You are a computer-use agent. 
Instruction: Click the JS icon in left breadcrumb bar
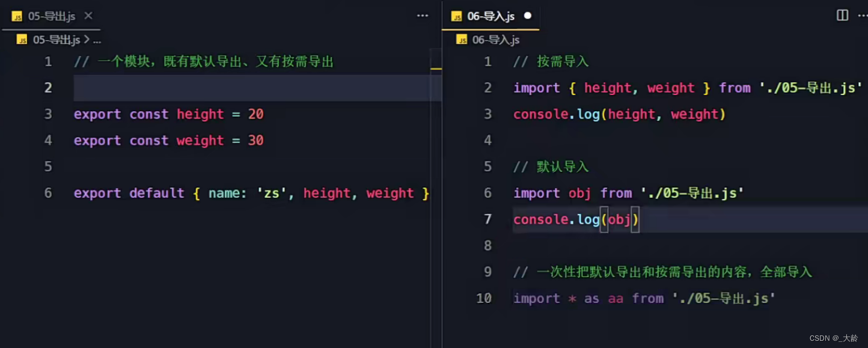pos(21,38)
